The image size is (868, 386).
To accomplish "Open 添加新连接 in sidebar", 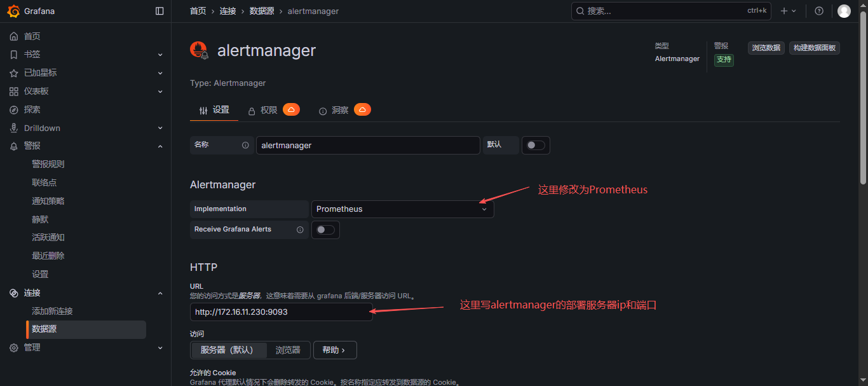I will pyautogui.click(x=52, y=311).
